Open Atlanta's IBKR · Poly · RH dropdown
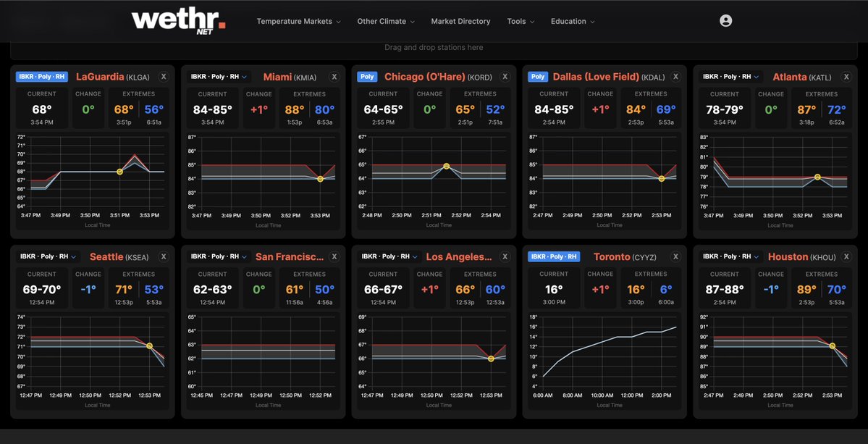The width and height of the screenshot is (868, 444). [730, 76]
